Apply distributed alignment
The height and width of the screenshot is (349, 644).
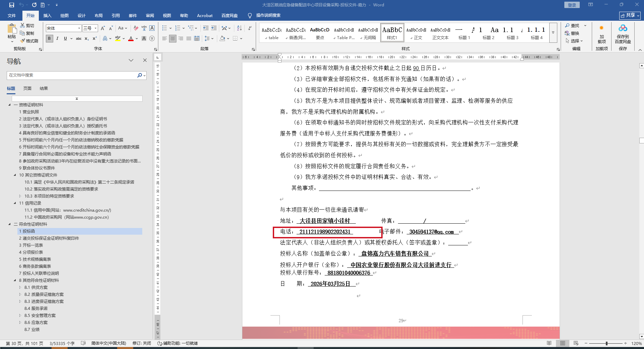click(x=197, y=38)
